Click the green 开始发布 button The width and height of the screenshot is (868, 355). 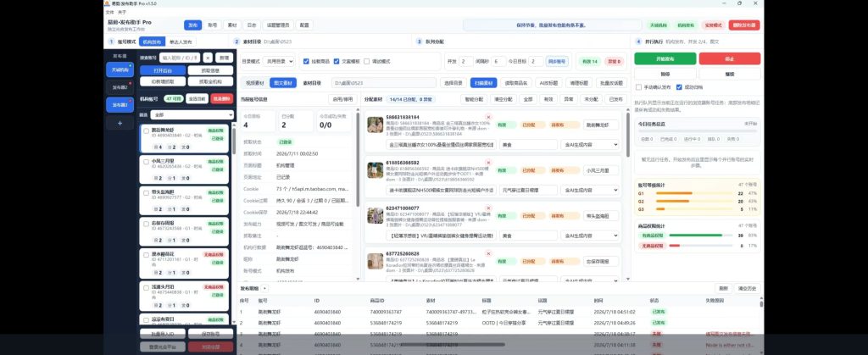point(665,58)
